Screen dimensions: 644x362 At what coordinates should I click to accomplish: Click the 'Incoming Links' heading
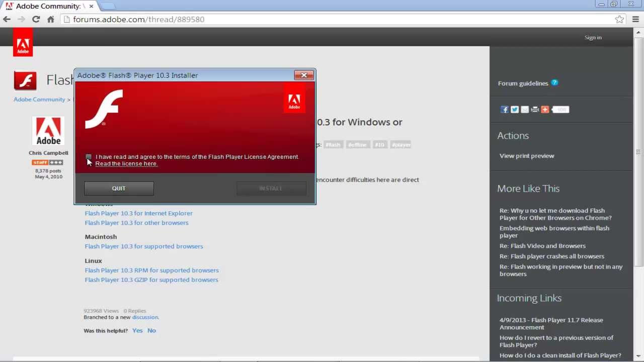click(x=529, y=298)
